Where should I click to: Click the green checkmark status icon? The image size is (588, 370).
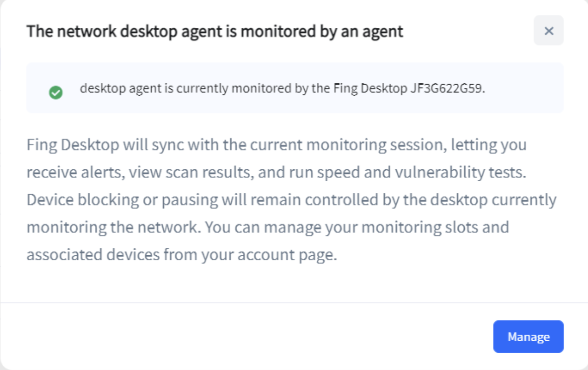(x=56, y=93)
